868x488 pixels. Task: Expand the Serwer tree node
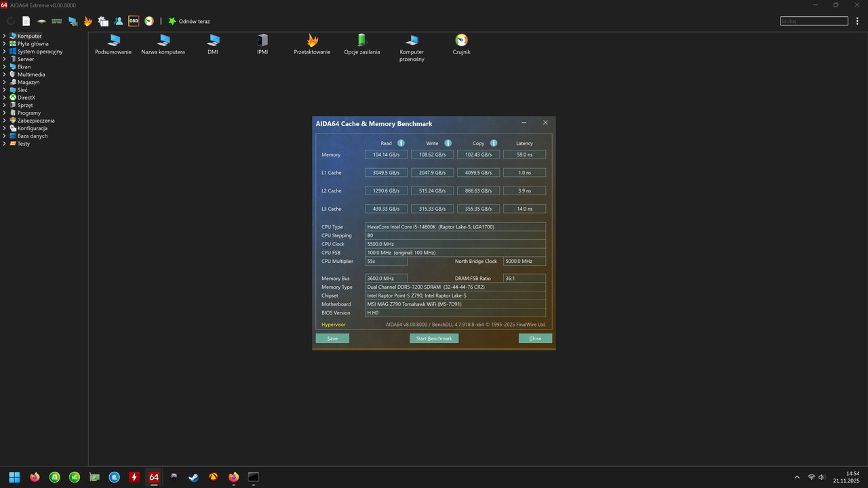tap(4, 59)
